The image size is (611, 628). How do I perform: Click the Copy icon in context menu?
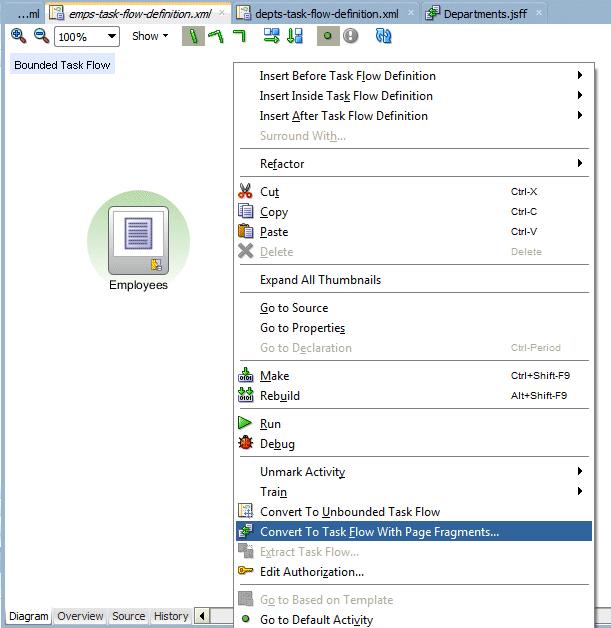pyautogui.click(x=245, y=211)
